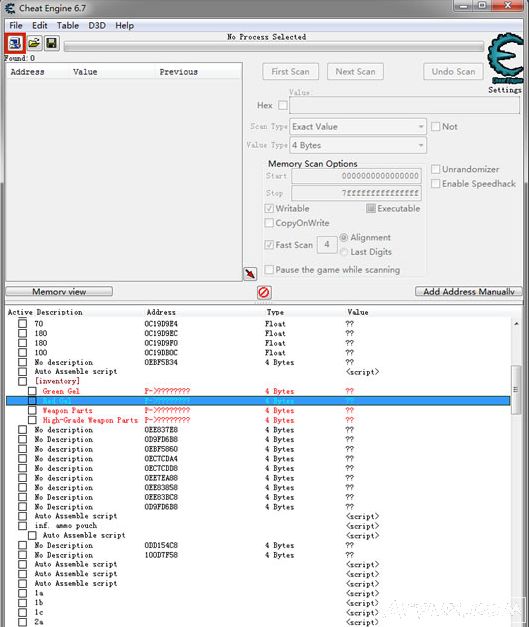Click the Stop address field
This screenshot has height=627, width=529.
pos(356,193)
